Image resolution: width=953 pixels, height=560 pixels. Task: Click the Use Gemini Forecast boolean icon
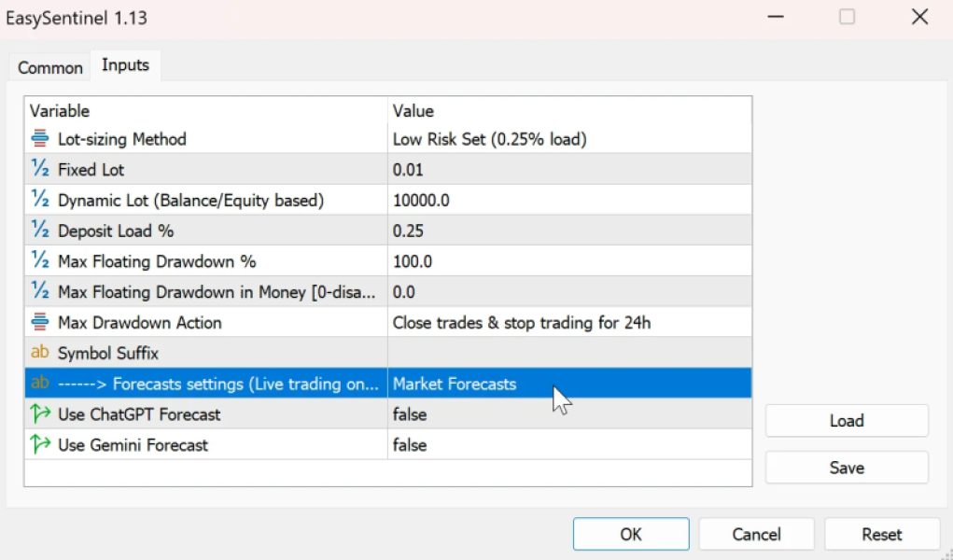coord(40,445)
